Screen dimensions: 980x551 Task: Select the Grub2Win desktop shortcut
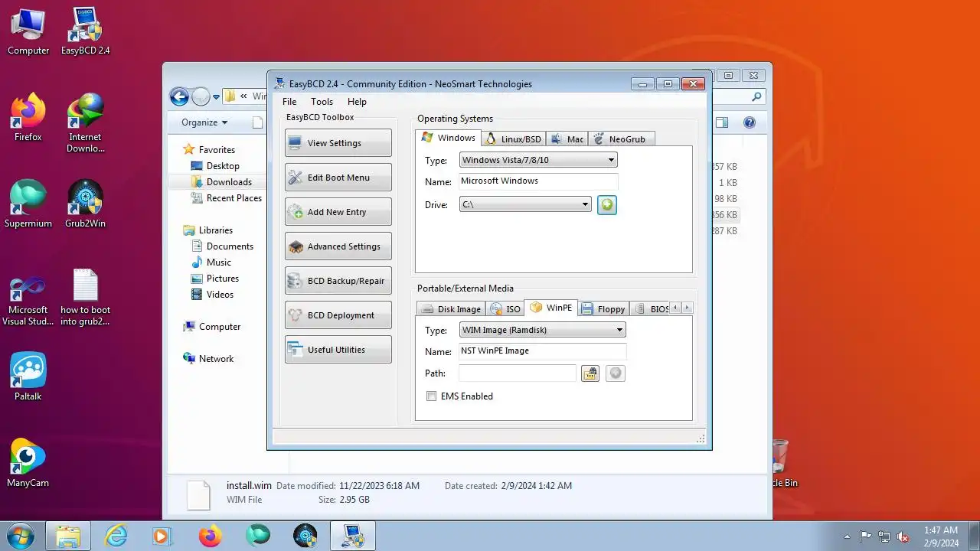pos(86,204)
